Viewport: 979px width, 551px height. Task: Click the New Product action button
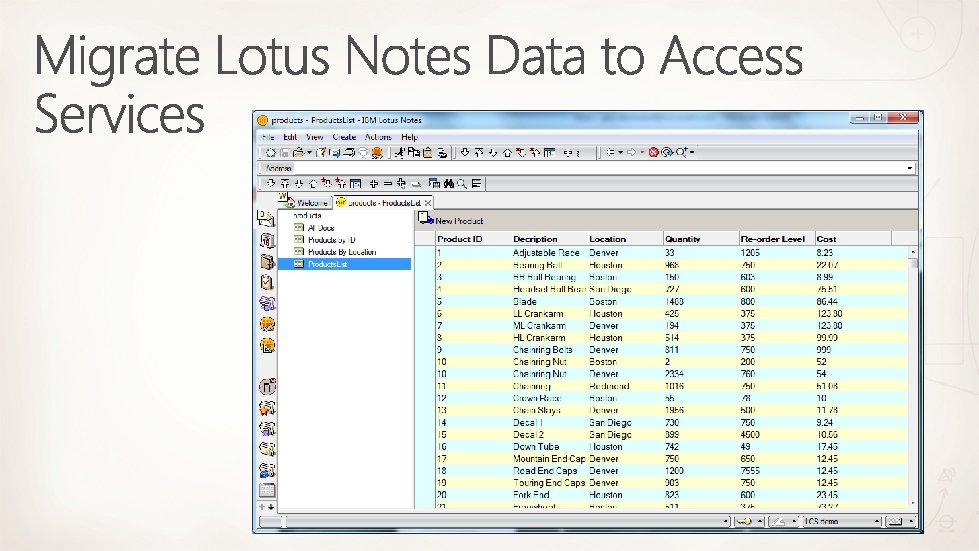click(451, 220)
